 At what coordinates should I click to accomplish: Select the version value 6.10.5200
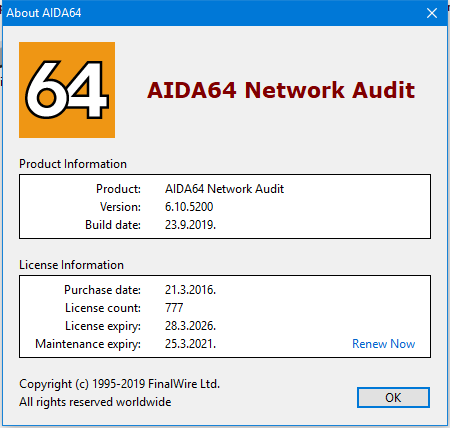tap(189, 207)
